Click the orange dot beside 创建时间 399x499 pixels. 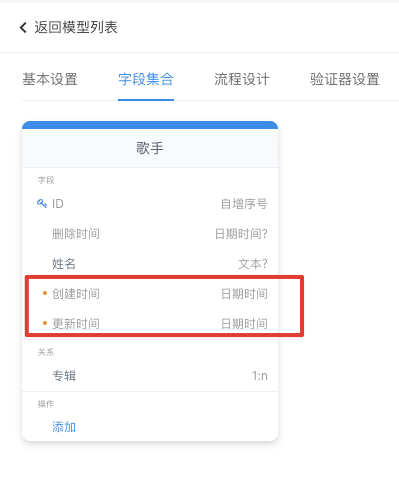(x=45, y=293)
